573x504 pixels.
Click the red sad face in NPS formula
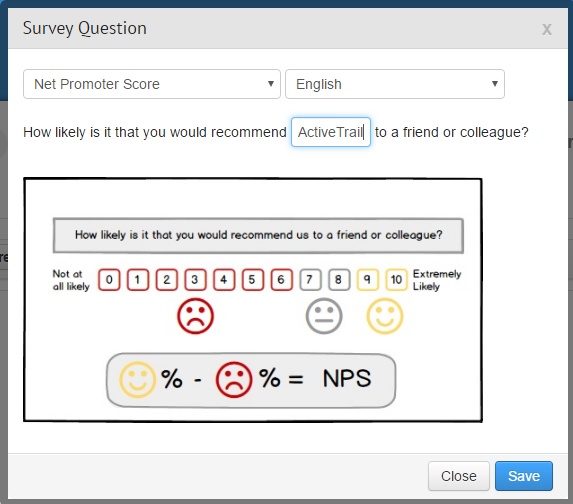click(x=234, y=380)
